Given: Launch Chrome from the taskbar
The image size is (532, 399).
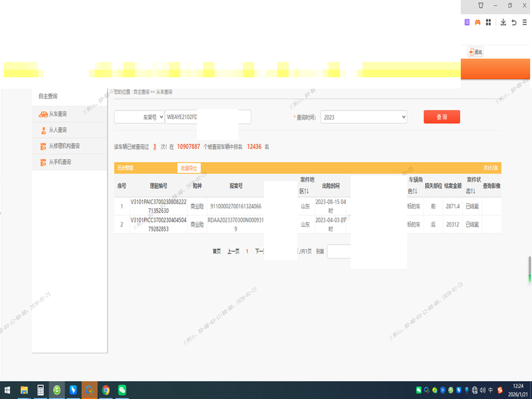Looking at the screenshot, I should (106, 390).
